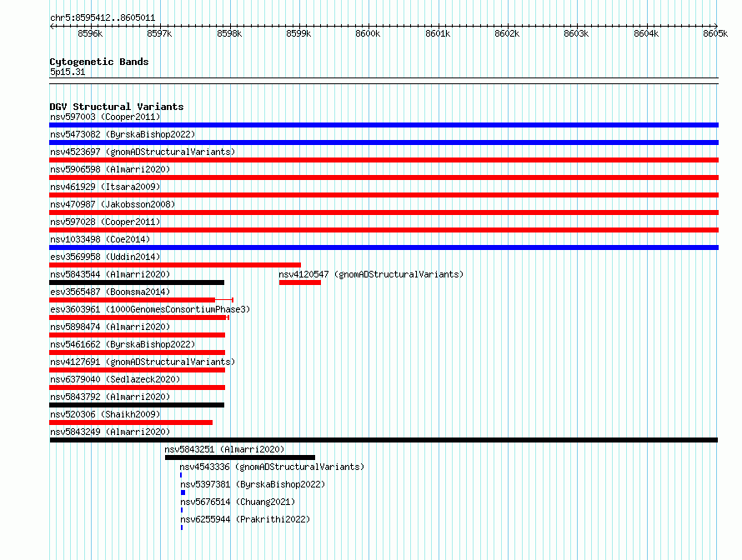
Task: Select nsv5843544 (Almarri2020) label
Action: 110,274
